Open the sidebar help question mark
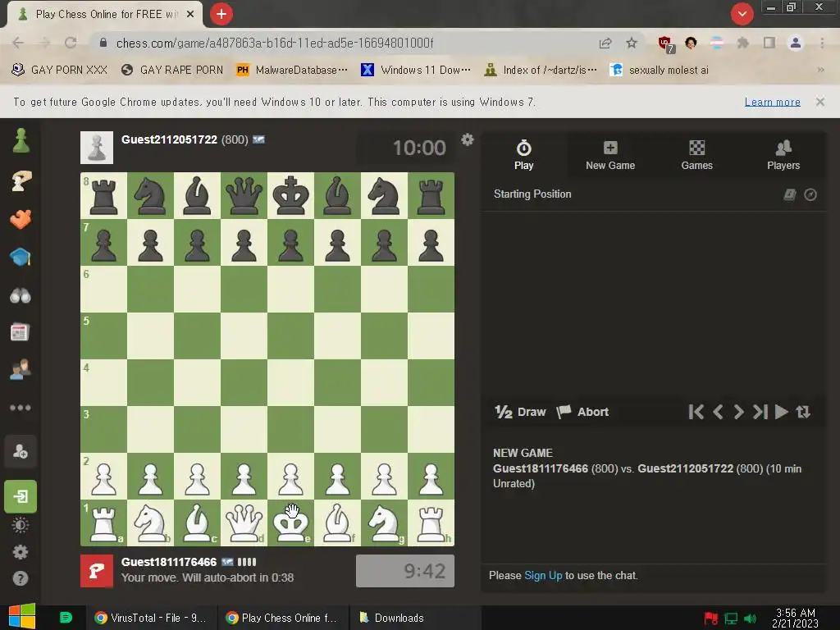The image size is (840, 630). point(21,578)
